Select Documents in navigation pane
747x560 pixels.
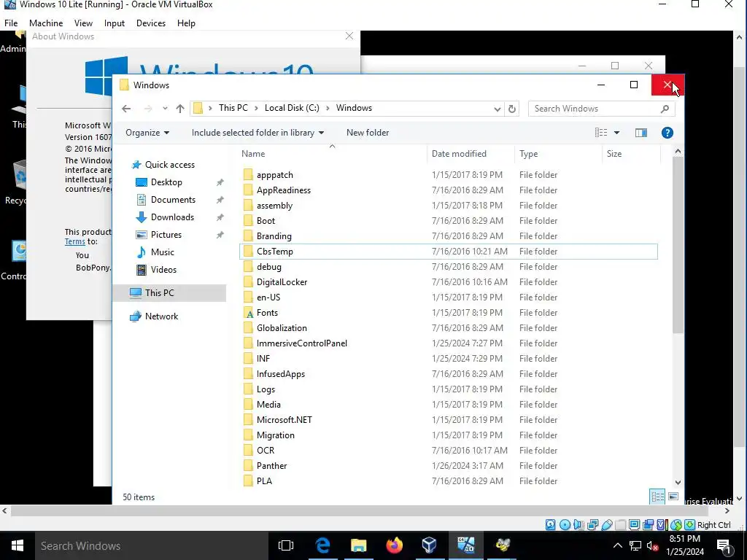coord(173,200)
